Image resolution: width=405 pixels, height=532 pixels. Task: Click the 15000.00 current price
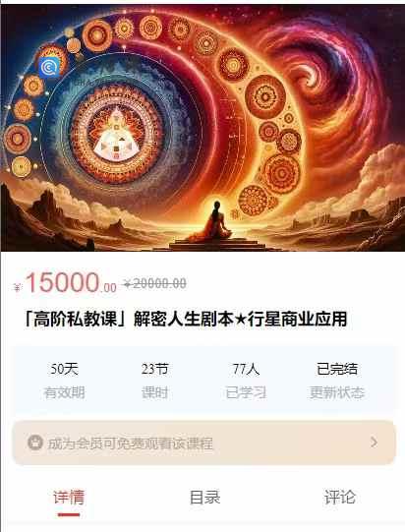pos(71,283)
